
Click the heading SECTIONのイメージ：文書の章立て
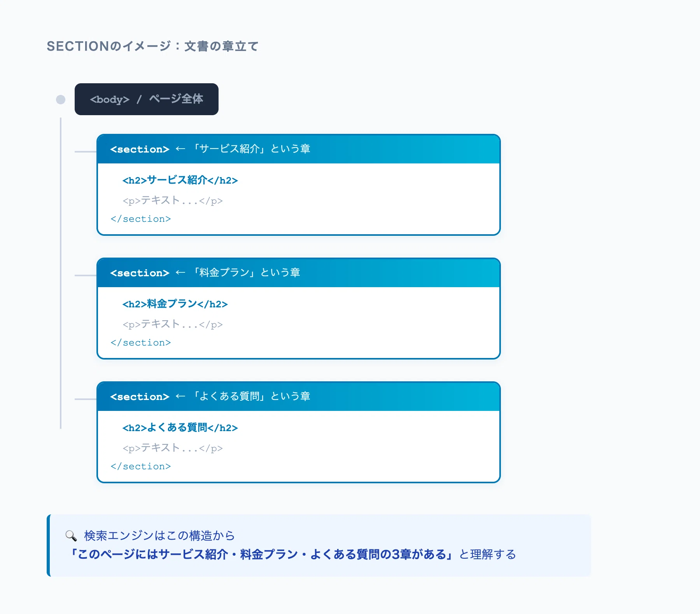coord(153,46)
